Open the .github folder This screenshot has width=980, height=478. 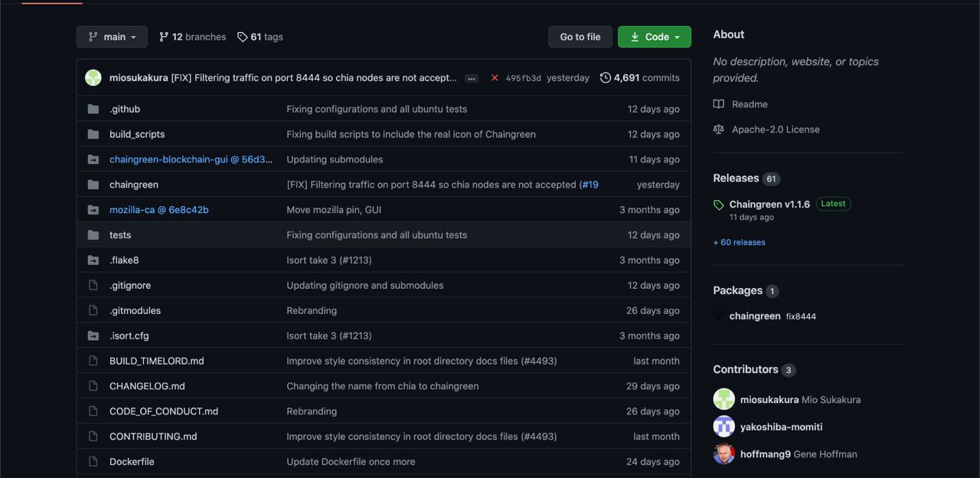(125, 109)
